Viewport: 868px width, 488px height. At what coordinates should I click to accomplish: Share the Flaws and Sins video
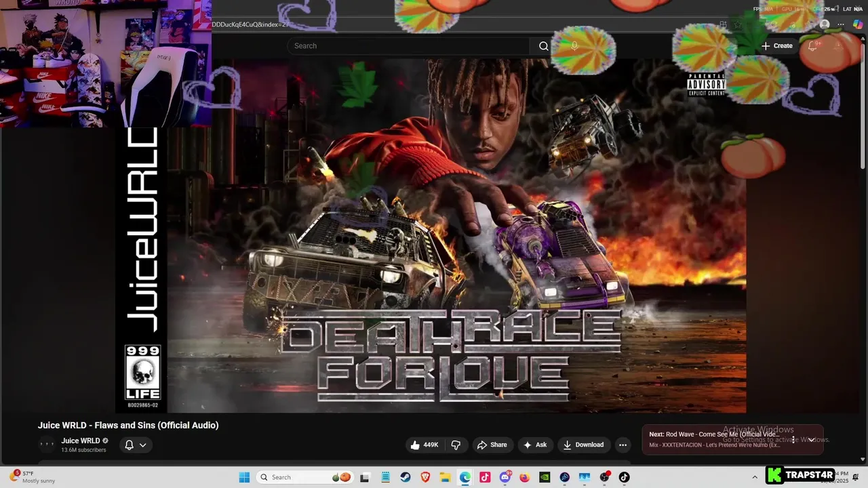click(492, 445)
